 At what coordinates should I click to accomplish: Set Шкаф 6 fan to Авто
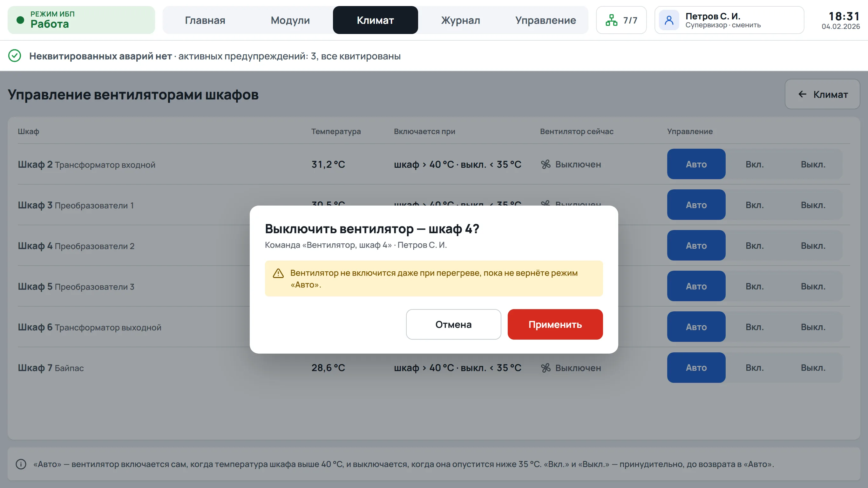(x=696, y=327)
